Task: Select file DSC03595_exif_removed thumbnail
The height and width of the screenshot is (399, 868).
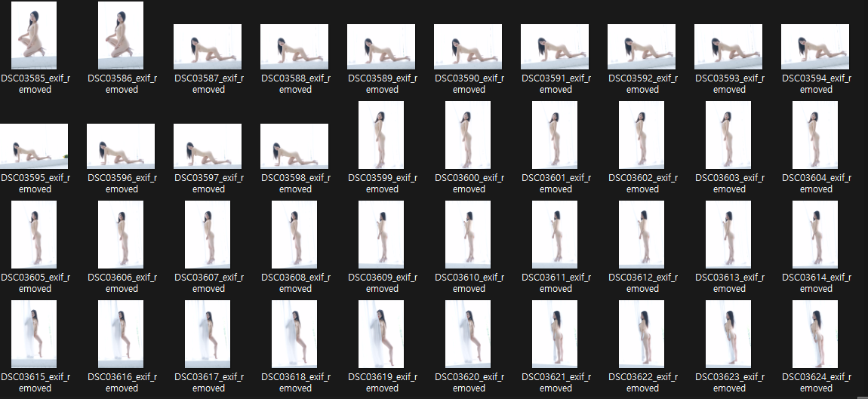Action: (34, 146)
